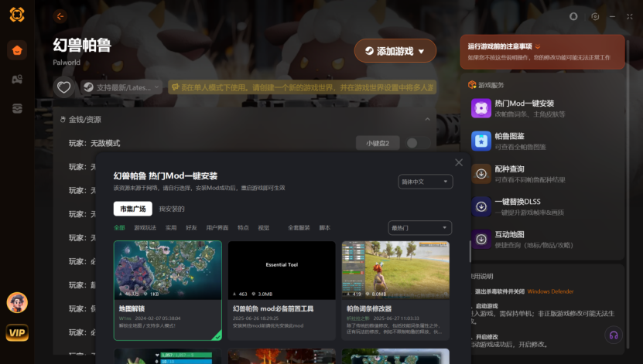Favorite Palworld with the heart icon
The image size is (643, 364).
point(65,87)
